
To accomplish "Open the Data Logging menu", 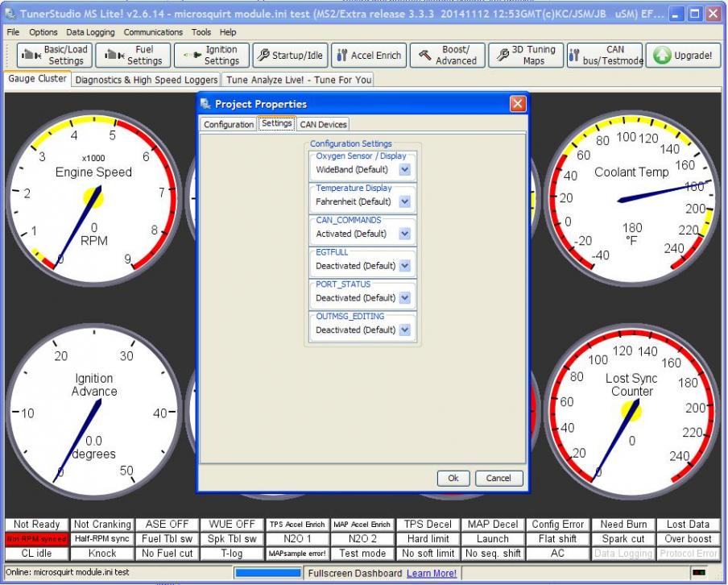I will 91,32.
